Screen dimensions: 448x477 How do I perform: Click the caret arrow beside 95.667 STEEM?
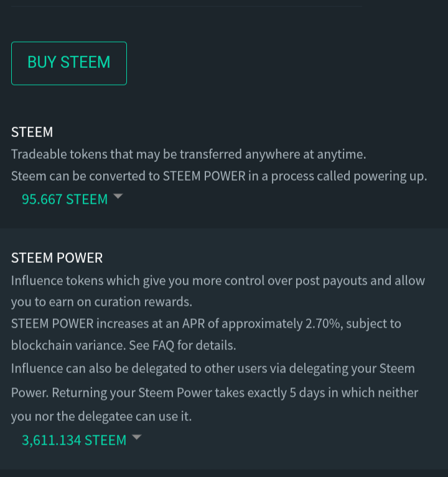coord(118,196)
